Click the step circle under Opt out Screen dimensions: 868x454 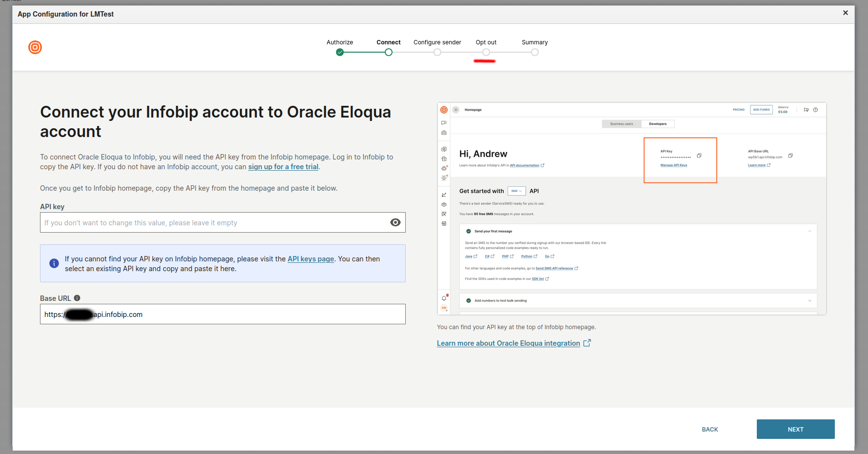click(486, 52)
